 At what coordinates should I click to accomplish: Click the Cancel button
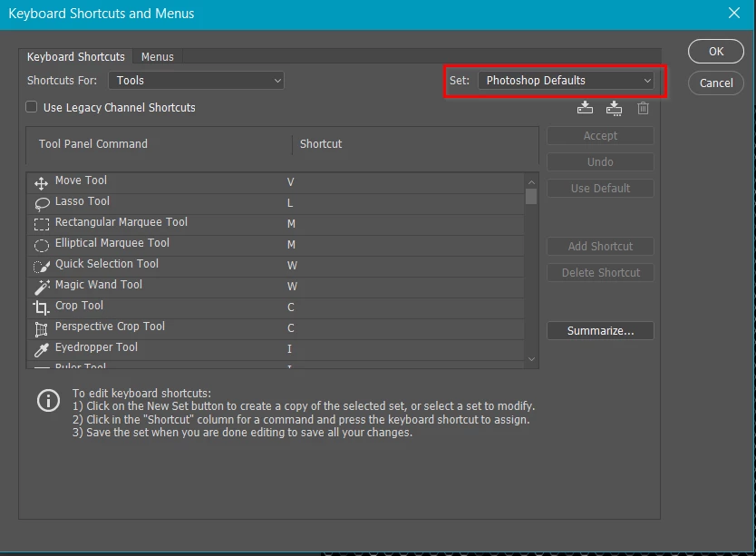click(716, 83)
